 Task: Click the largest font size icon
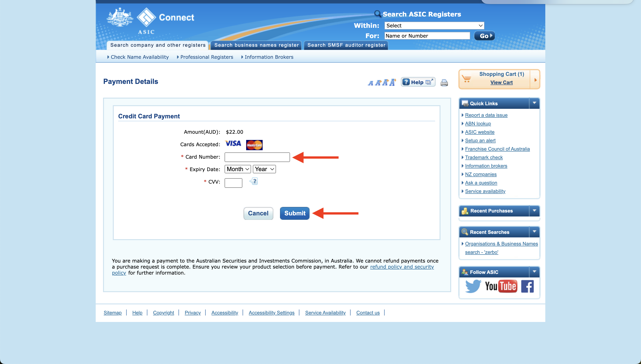click(393, 82)
